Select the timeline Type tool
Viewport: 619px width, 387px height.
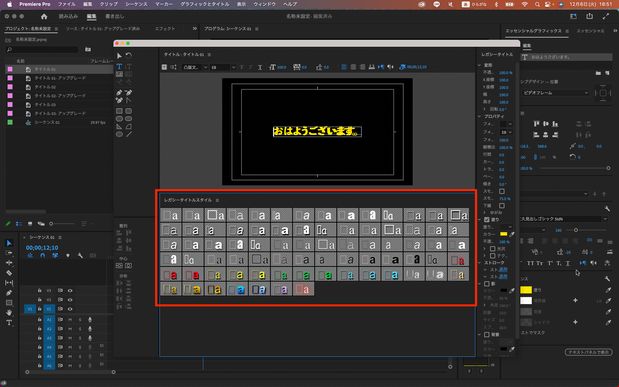click(9, 323)
